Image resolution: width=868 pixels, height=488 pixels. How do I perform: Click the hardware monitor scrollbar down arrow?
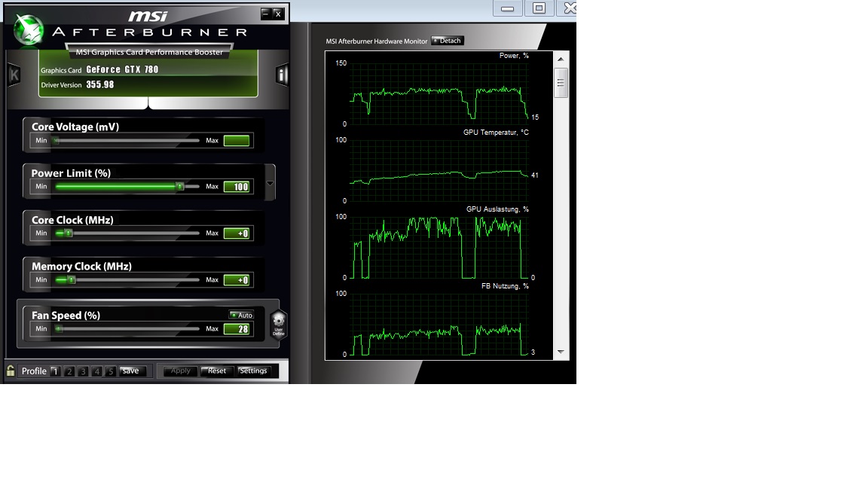tap(561, 352)
